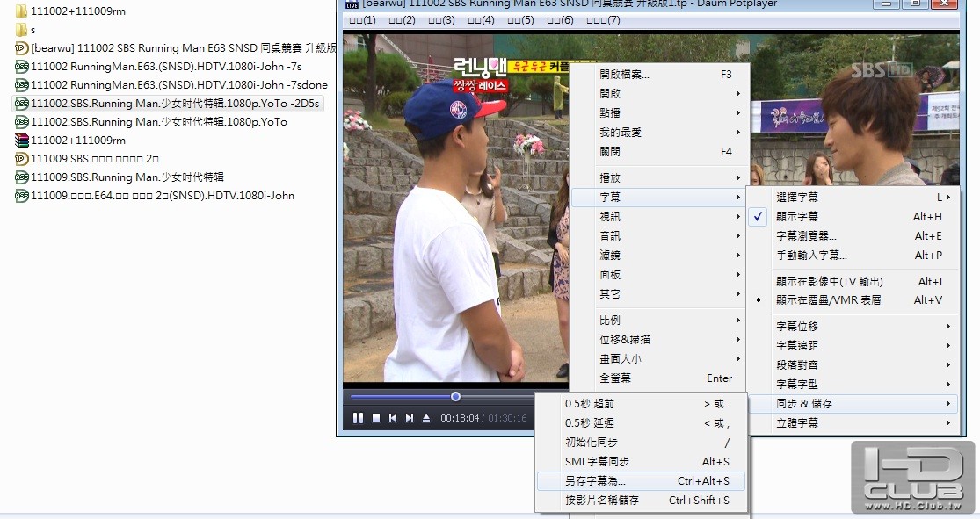Pause playback with the pause button
This screenshot has height=519, width=980.
[x=358, y=418]
